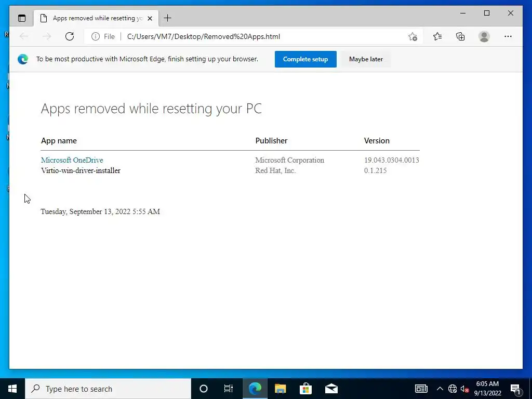Click the taskbar search box
The image size is (532, 399).
click(x=108, y=389)
